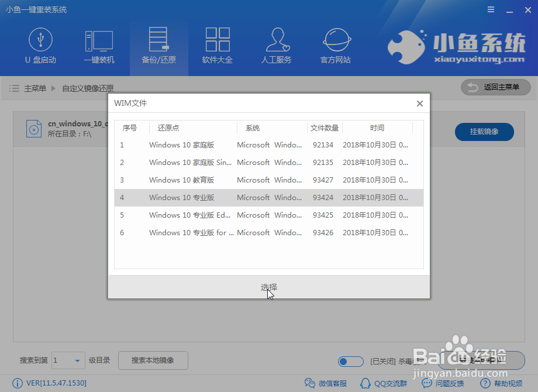538x392 pixels.
Task: Select the 自定义镜像还原 breadcrumb entry
Action: click(x=88, y=87)
